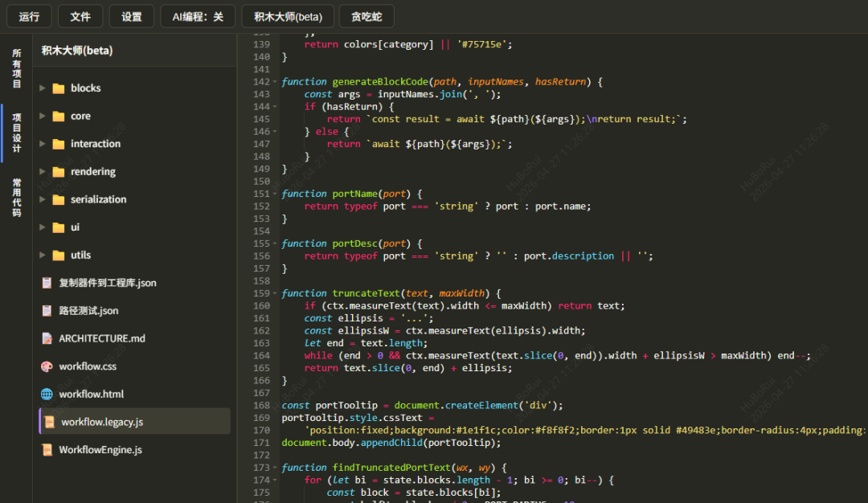Fold the generateBlockCode function at line 142

pyautogui.click(x=275, y=82)
